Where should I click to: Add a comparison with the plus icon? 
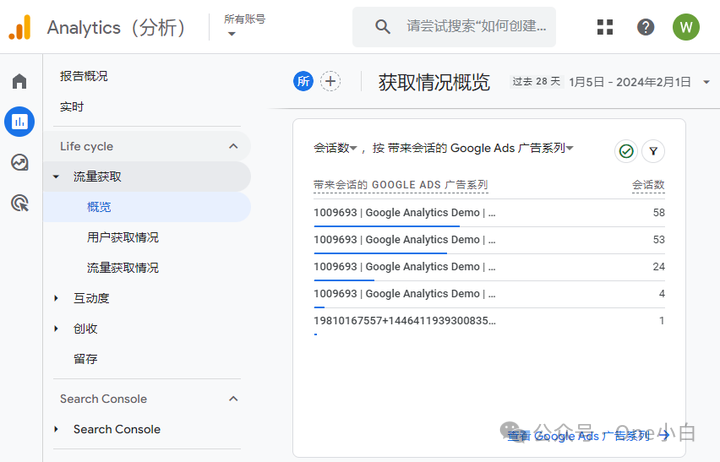click(330, 81)
